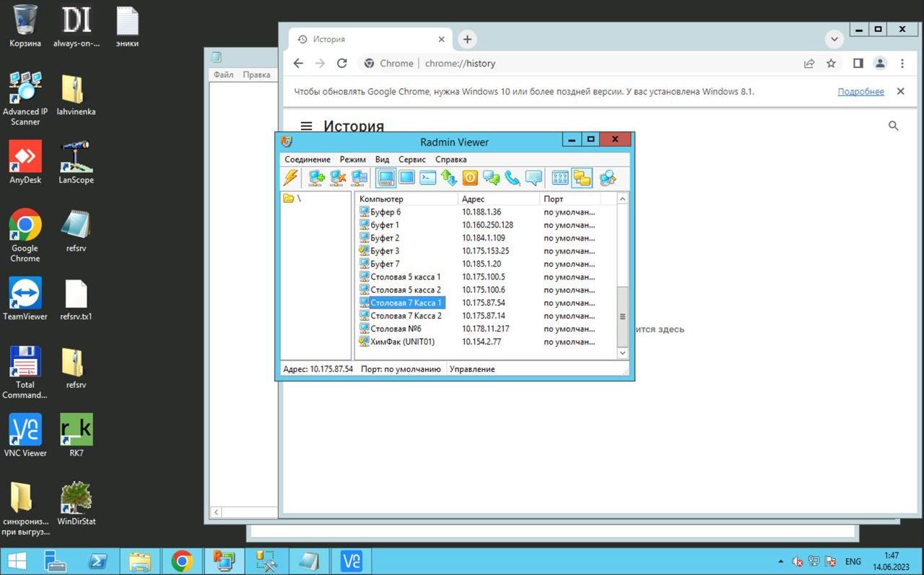Sort by the Компьютер column header
The height and width of the screenshot is (575, 924).
tap(406, 199)
